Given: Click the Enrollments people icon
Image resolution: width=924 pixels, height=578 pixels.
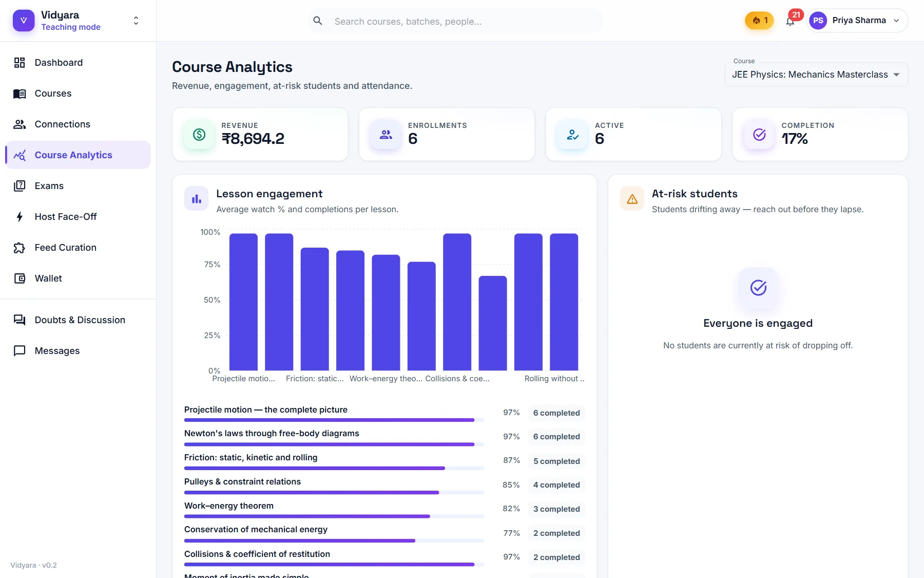Looking at the screenshot, I should (x=386, y=135).
